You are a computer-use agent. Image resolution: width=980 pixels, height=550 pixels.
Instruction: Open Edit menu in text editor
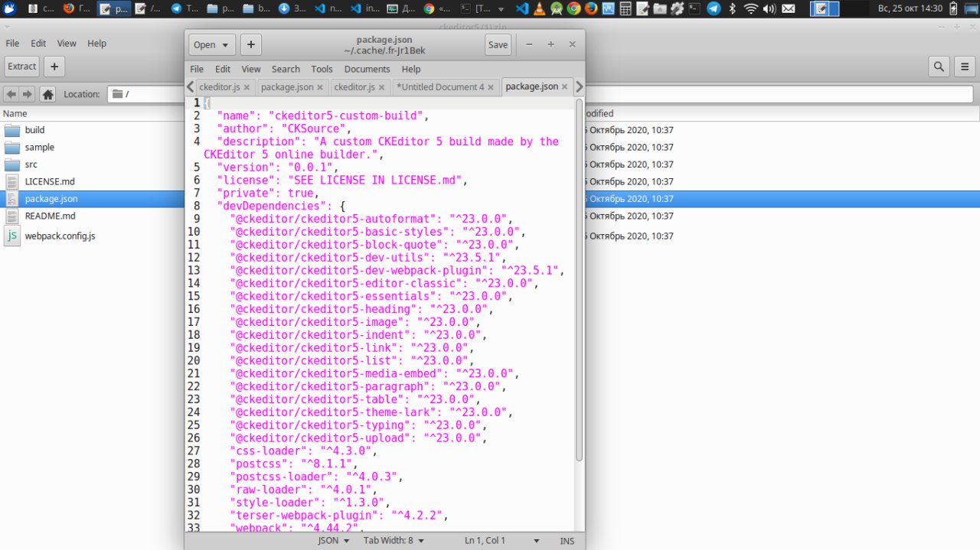coord(223,69)
